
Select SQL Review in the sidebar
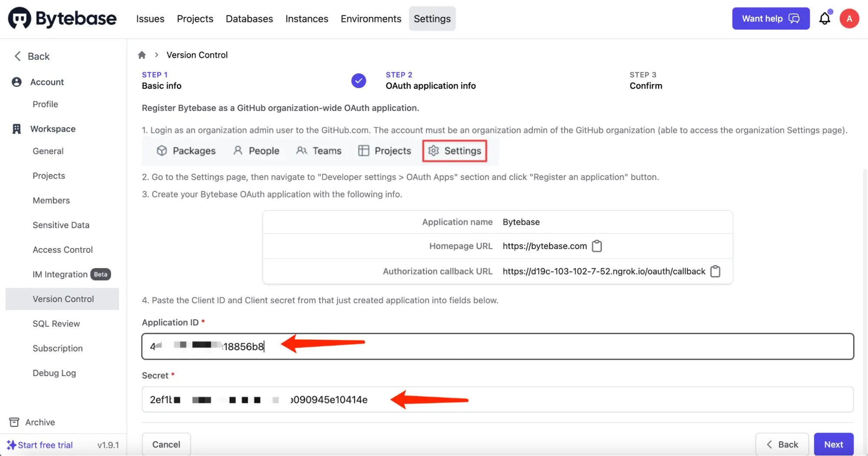click(x=56, y=324)
